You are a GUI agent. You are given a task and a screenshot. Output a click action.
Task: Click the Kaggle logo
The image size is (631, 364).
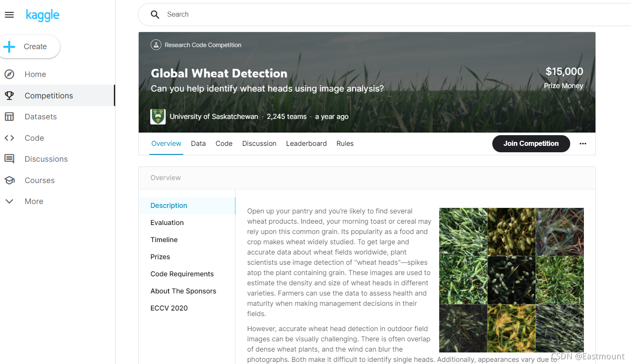click(42, 15)
